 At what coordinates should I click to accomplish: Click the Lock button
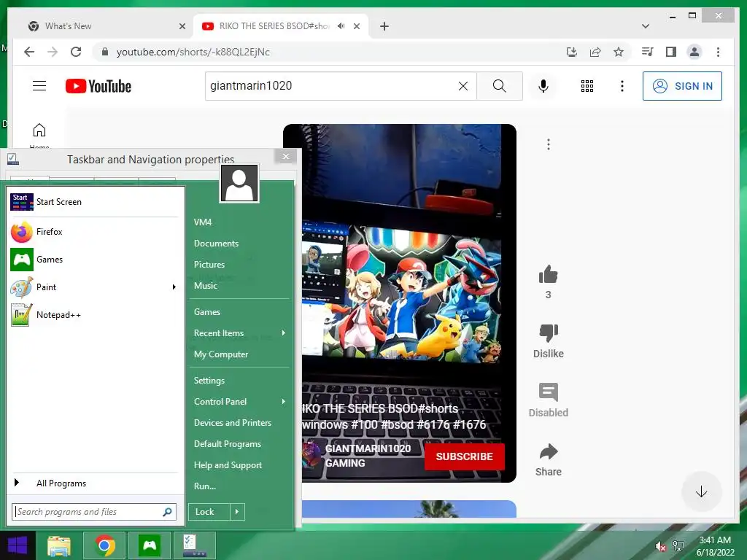(x=209, y=512)
